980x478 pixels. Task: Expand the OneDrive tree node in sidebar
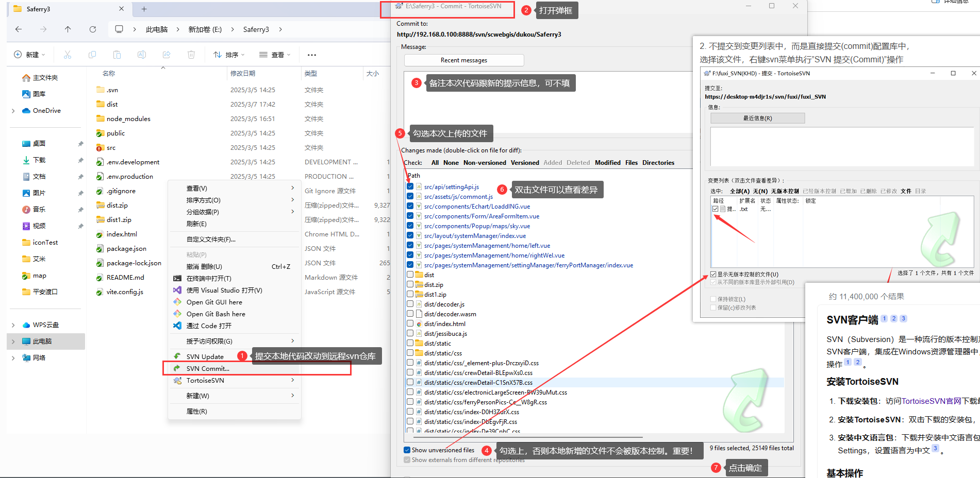pos(13,111)
